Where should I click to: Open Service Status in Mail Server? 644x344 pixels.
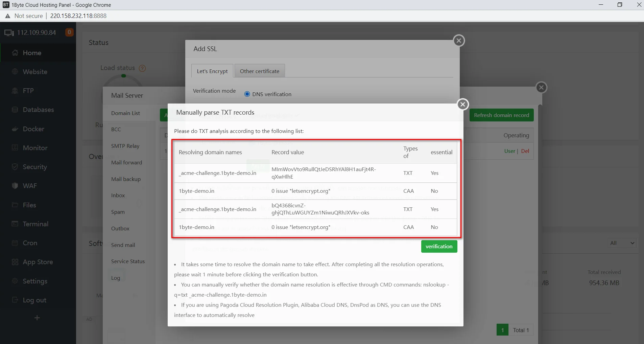(128, 261)
